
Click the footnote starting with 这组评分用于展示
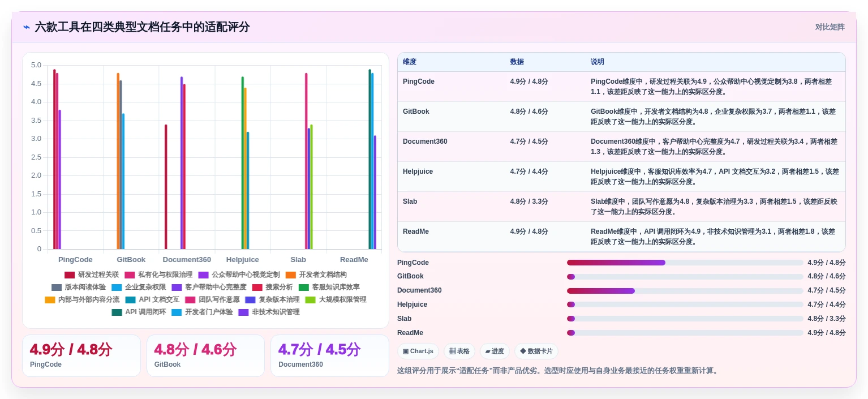pos(558,371)
